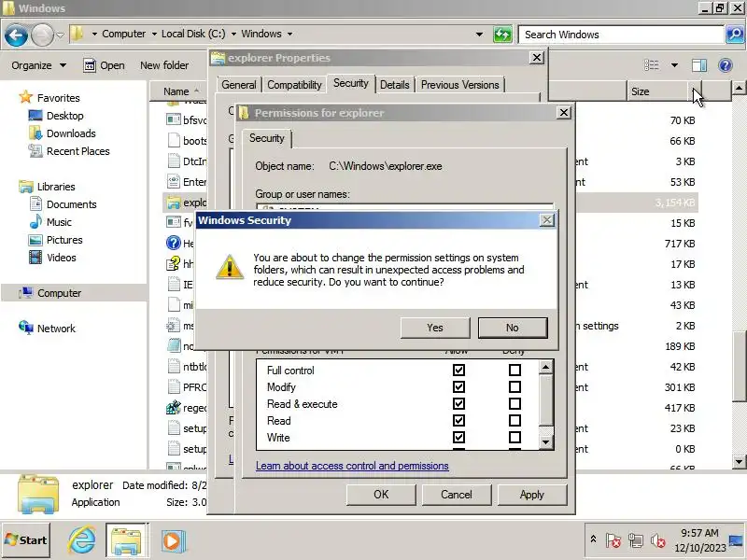Select Libraries in navigation pane
The width and height of the screenshot is (747, 560).
pos(56,187)
